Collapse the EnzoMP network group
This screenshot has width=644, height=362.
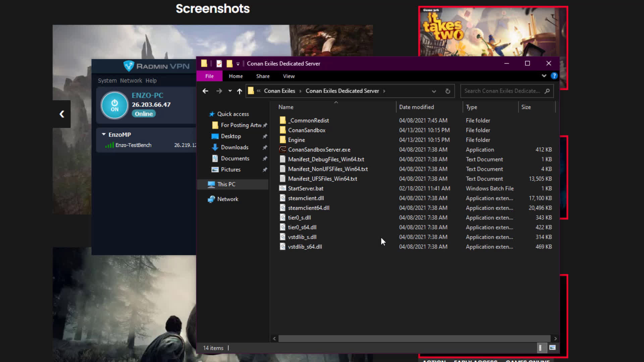coord(104,134)
